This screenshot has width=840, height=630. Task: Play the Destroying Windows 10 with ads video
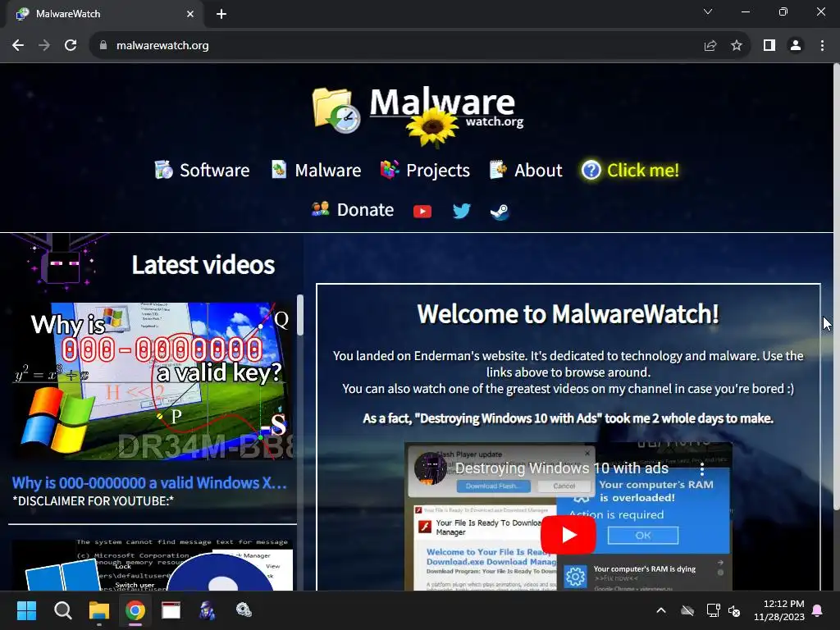click(x=568, y=535)
